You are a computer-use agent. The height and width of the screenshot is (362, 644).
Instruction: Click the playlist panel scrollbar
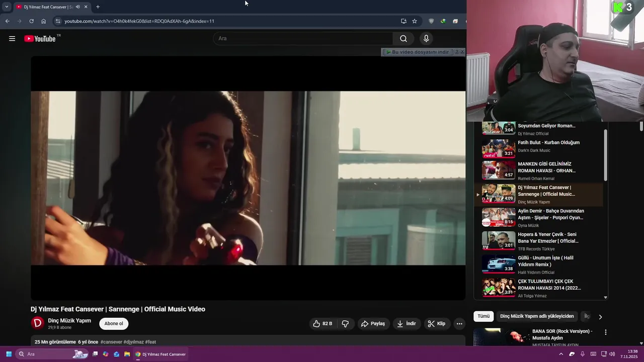pyautogui.click(x=605, y=155)
